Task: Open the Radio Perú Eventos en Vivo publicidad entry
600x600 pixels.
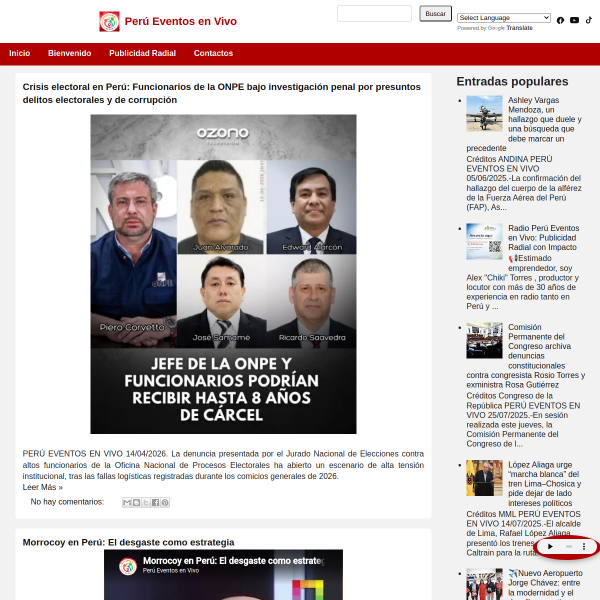Action: point(543,238)
